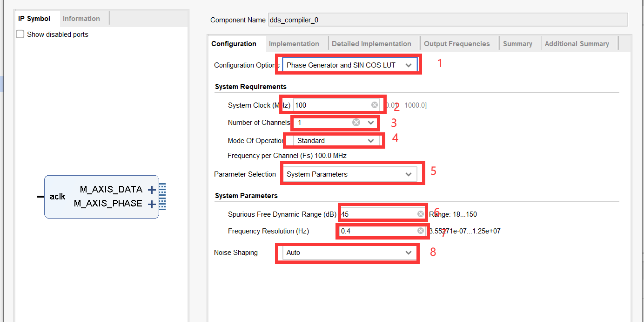Go to the Output Frequencies tab
The image size is (644, 322).
click(x=457, y=44)
